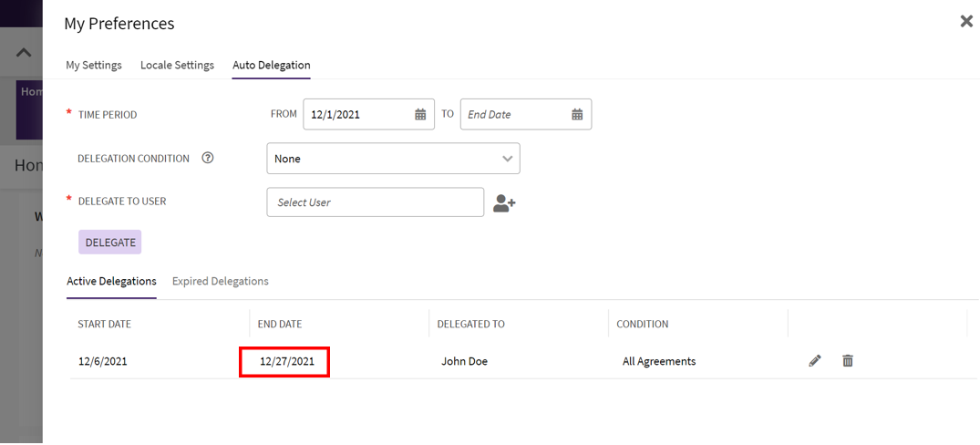Click into the End Date input field
This screenshot has width=980, height=445.
point(513,115)
